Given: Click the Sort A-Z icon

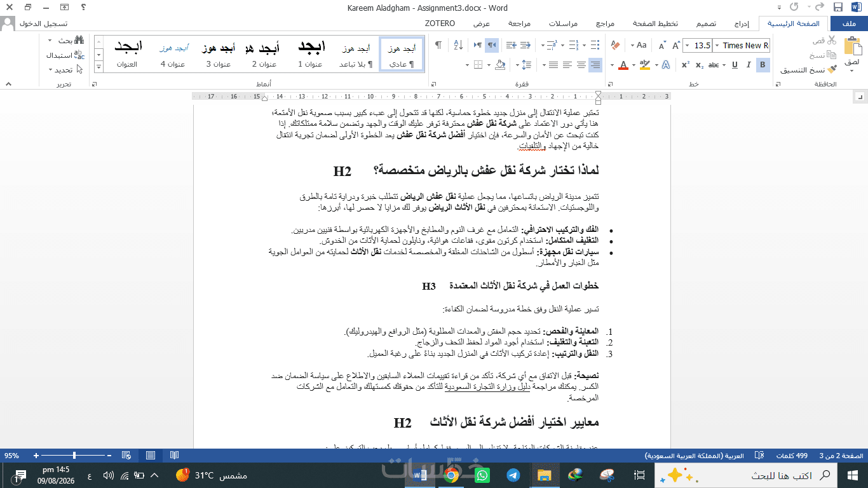Looking at the screenshot, I should click(458, 45).
